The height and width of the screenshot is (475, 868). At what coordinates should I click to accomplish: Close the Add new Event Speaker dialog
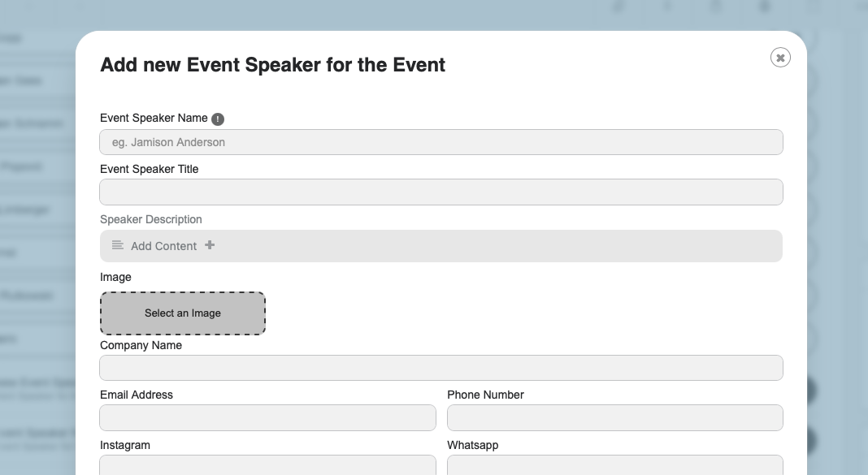coord(780,58)
